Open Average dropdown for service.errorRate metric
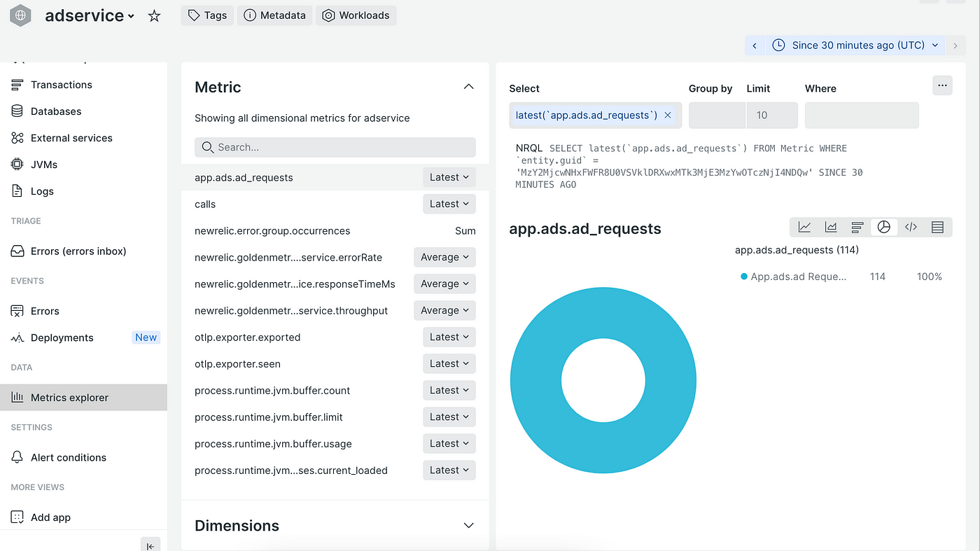The width and height of the screenshot is (980, 551). point(444,257)
